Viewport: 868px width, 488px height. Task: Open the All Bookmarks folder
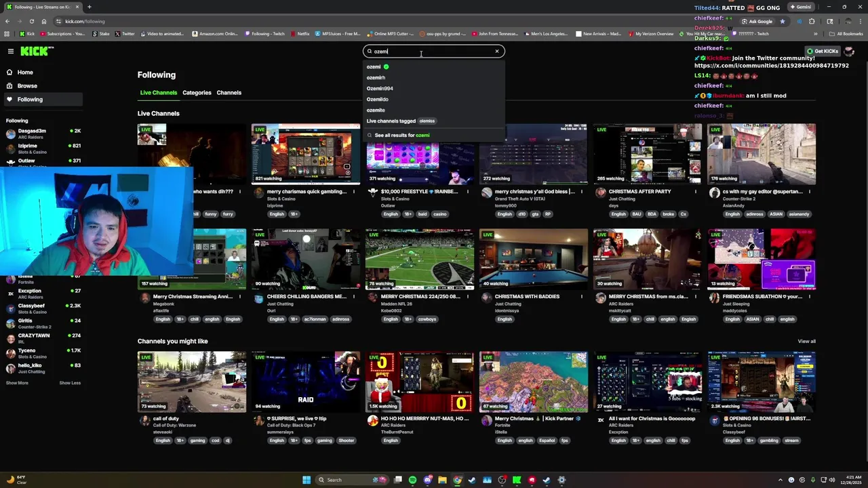pyautogui.click(x=846, y=33)
